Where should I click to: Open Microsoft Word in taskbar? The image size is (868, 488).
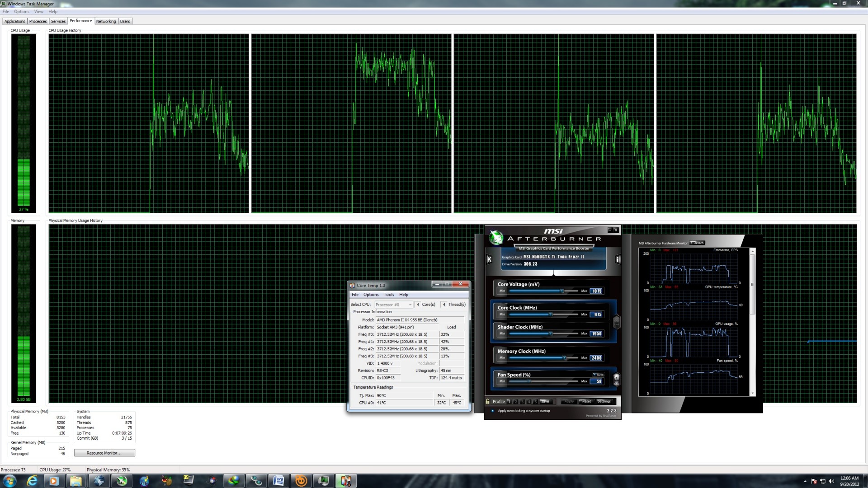(x=278, y=481)
